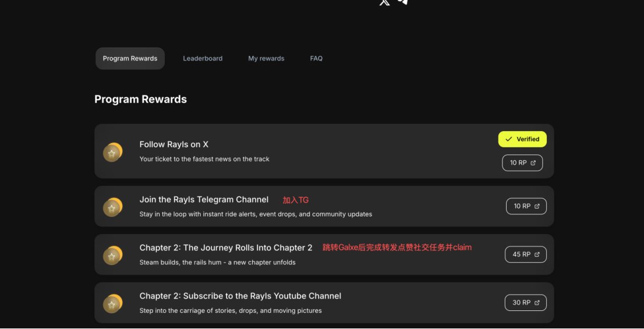Click 'Steam builds, the rails hum' description

pyautogui.click(x=217, y=262)
